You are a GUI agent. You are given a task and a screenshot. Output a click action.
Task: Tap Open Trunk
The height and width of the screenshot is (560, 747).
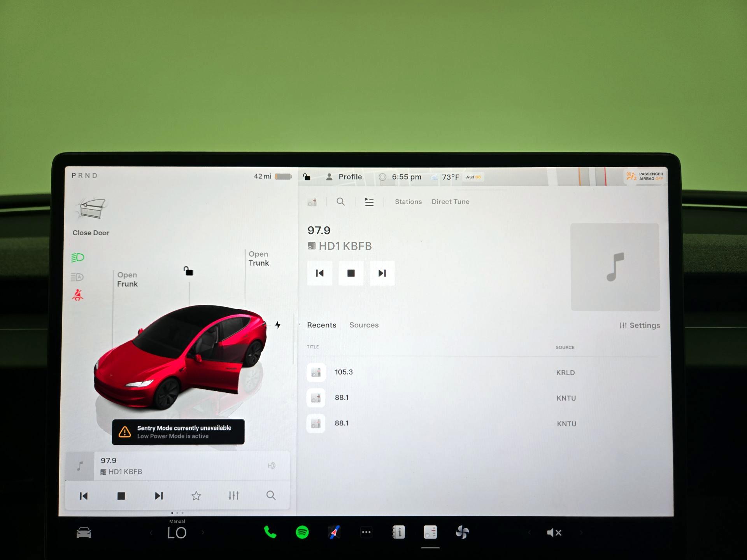(x=259, y=258)
